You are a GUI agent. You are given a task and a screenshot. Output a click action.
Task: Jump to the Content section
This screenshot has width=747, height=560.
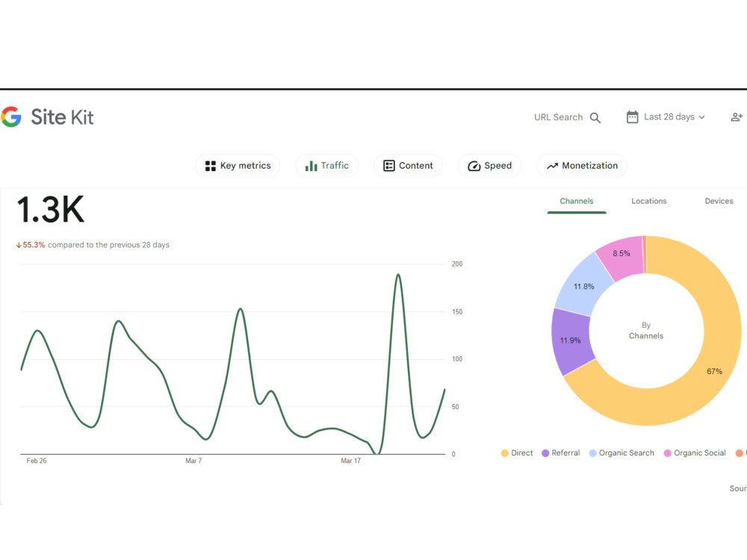(x=409, y=166)
